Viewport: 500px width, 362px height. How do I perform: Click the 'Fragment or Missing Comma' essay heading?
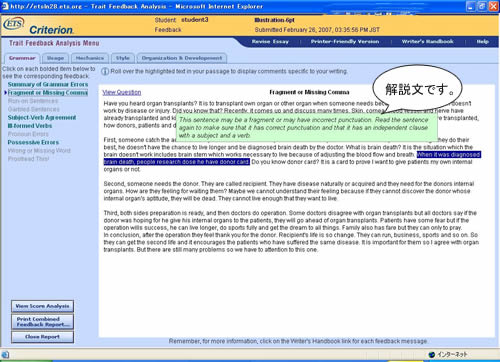[x=309, y=92]
